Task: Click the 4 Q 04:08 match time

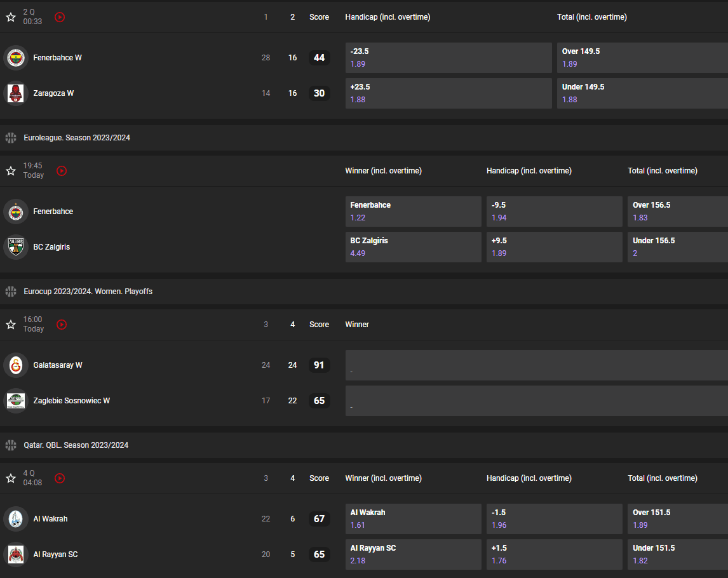Action: coord(32,478)
